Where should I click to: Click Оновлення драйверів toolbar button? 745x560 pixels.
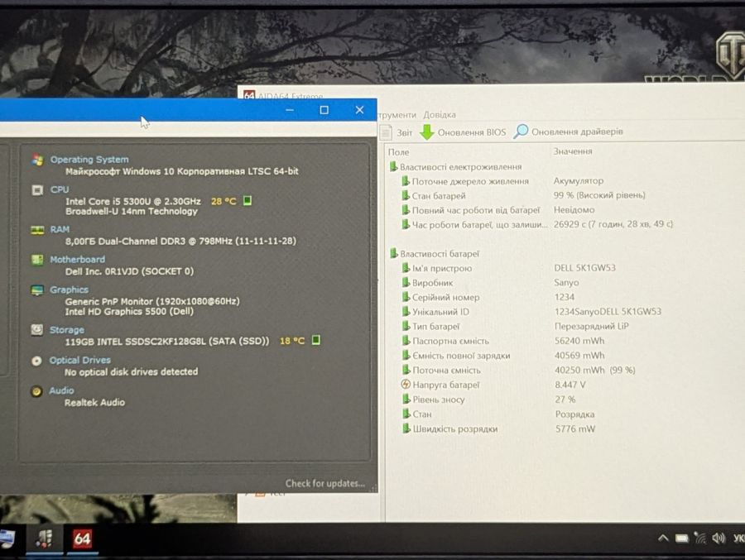pos(568,132)
